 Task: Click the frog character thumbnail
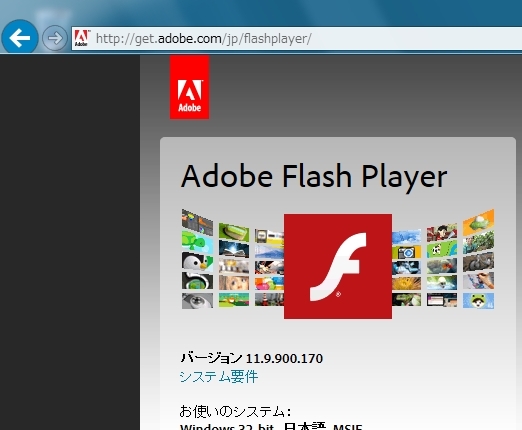(478, 301)
